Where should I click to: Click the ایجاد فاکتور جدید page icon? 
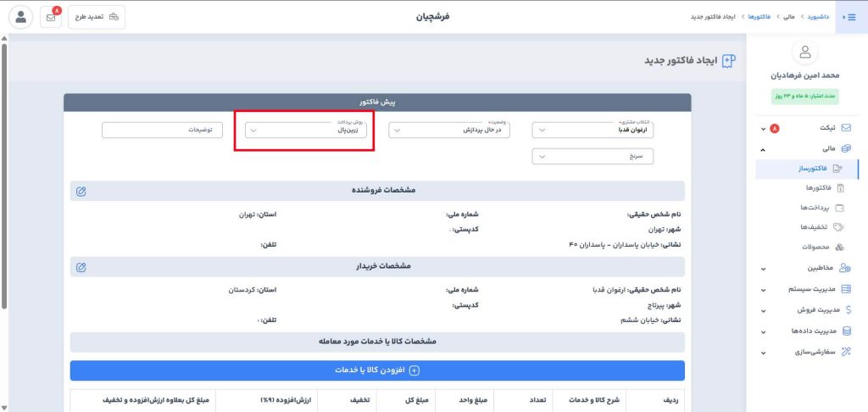click(x=728, y=61)
